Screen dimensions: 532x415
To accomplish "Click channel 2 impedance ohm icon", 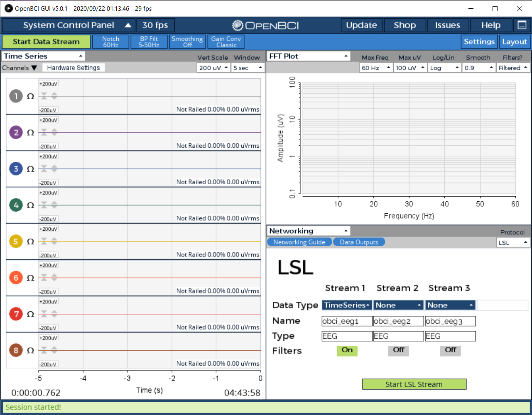I will tap(30, 133).
